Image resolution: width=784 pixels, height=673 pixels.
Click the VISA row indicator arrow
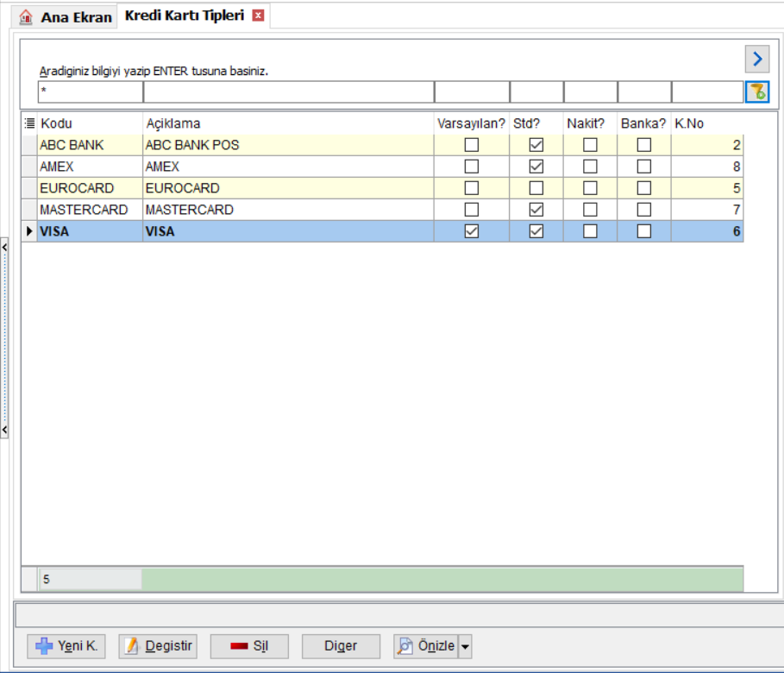29,231
